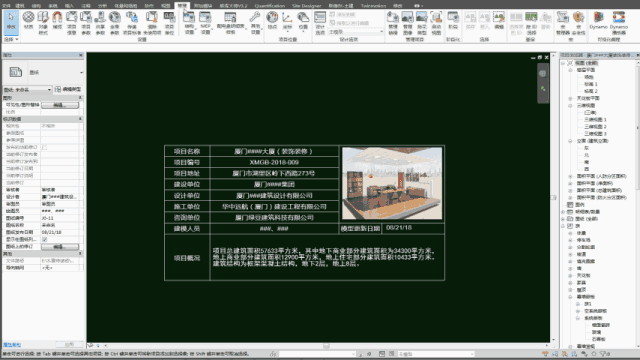This screenshot has width=640, height=360.
Task: Open the Phases (阶段) tool
Action: [x=453, y=20]
